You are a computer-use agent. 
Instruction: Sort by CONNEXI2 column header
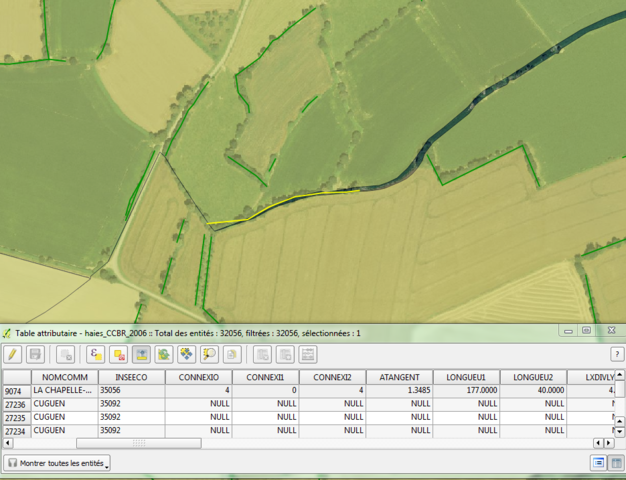332,377
